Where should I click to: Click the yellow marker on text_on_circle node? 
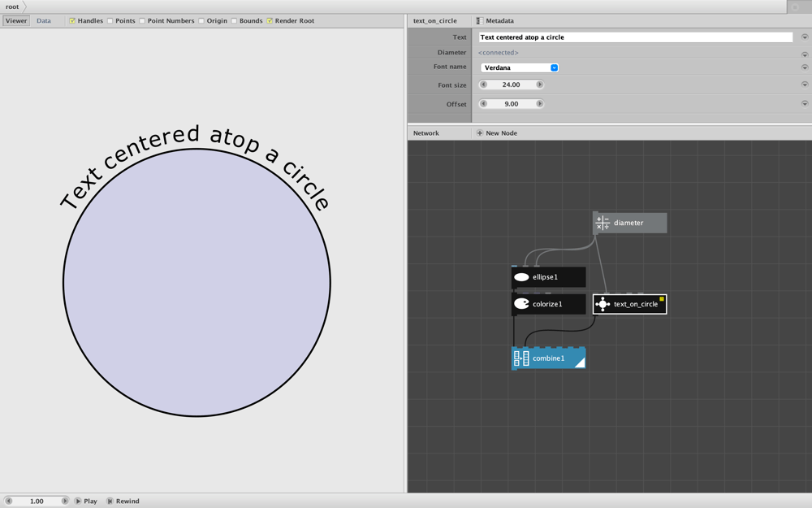pyautogui.click(x=661, y=299)
